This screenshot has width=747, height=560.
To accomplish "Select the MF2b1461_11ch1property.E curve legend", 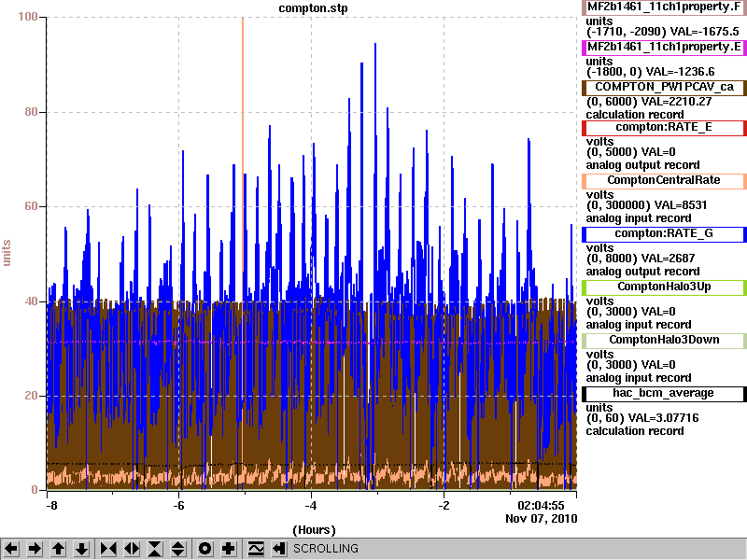I will click(664, 48).
